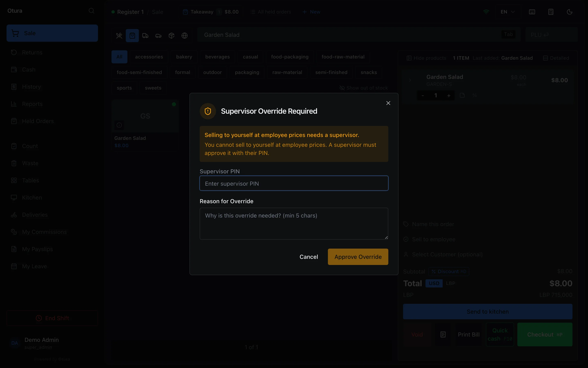Cancel the supervisor override
588x368 pixels.
(x=308, y=257)
